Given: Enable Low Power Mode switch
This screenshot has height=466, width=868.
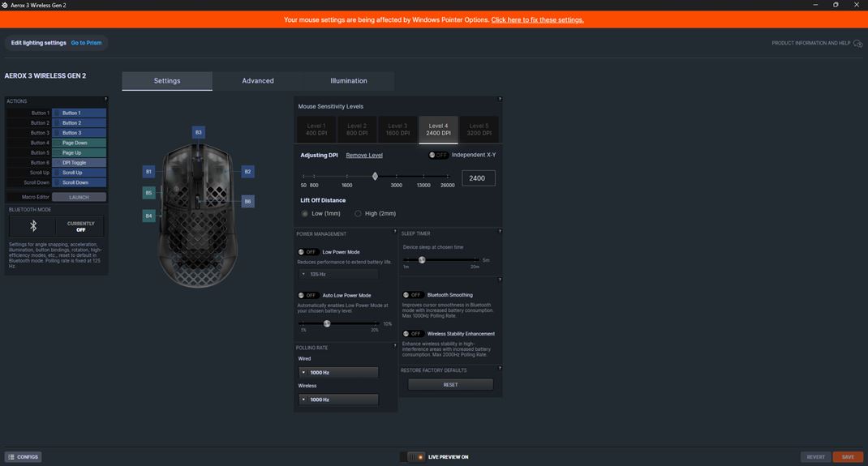Looking at the screenshot, I should (307, 251).
